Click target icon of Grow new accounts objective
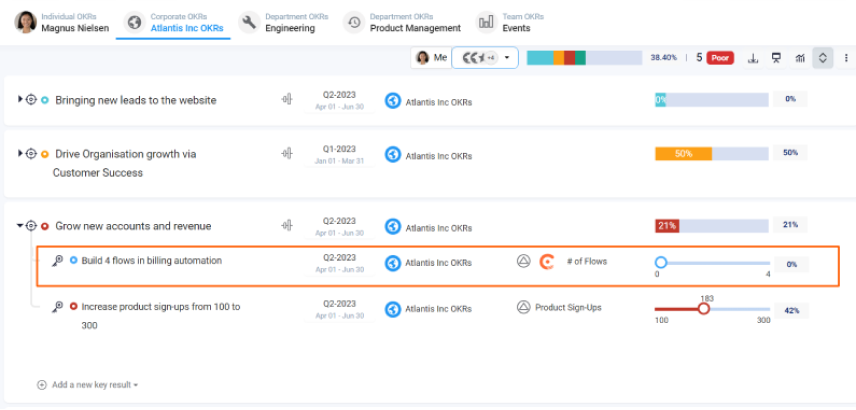 [31, 226]
